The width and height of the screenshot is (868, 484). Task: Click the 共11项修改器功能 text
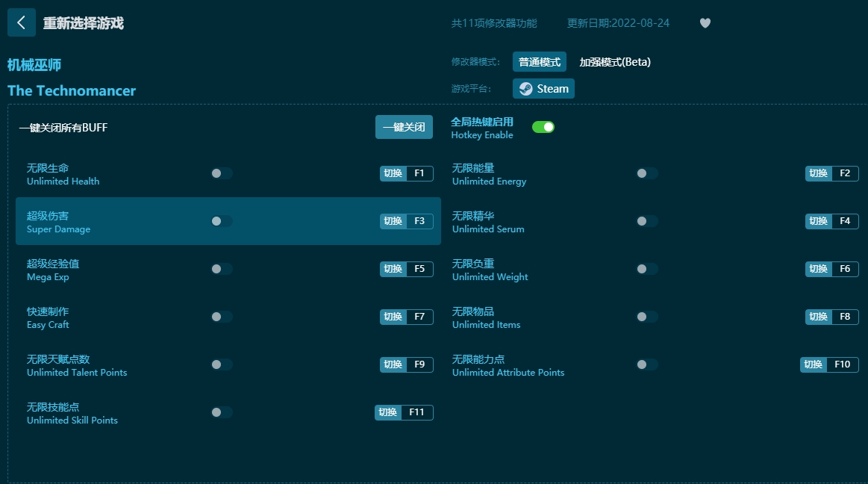pyautogui.click(x=494, y=23)
